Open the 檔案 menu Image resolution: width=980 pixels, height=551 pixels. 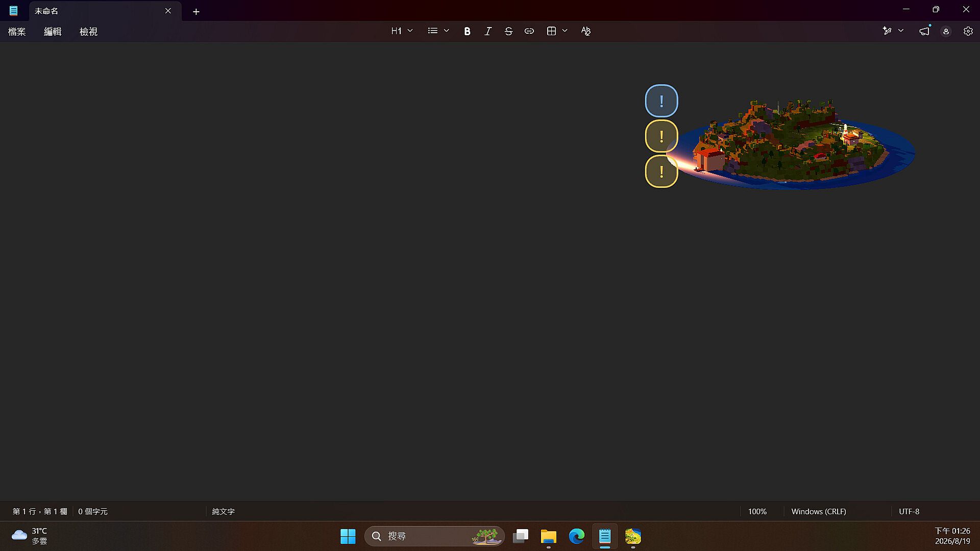pos(17,32)
